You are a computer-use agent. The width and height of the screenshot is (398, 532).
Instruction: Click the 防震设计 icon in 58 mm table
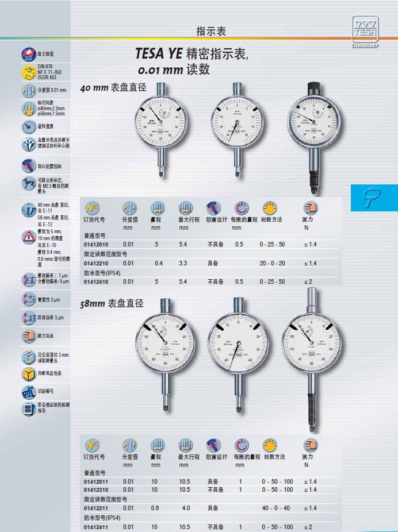(x=213, y=445)
